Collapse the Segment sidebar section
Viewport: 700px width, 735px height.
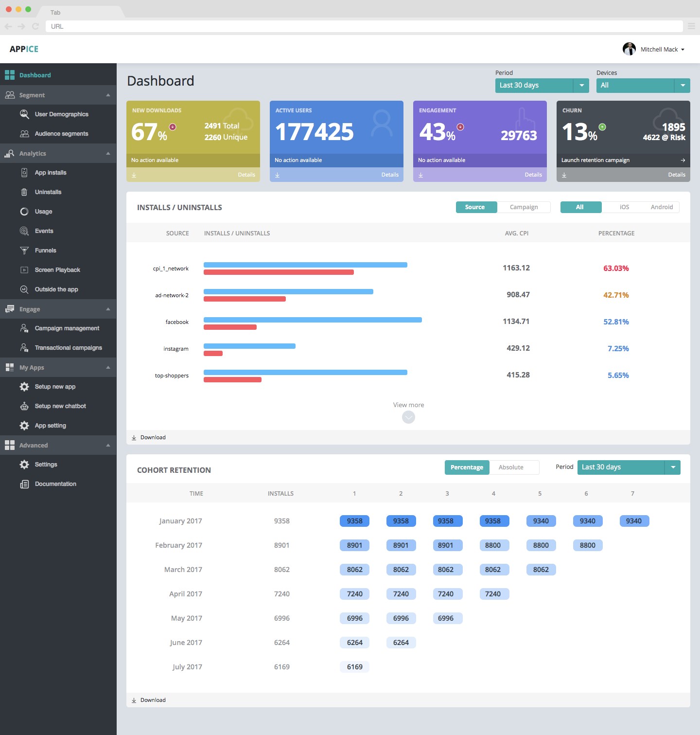pyautogui.click(x=108, y=95)
